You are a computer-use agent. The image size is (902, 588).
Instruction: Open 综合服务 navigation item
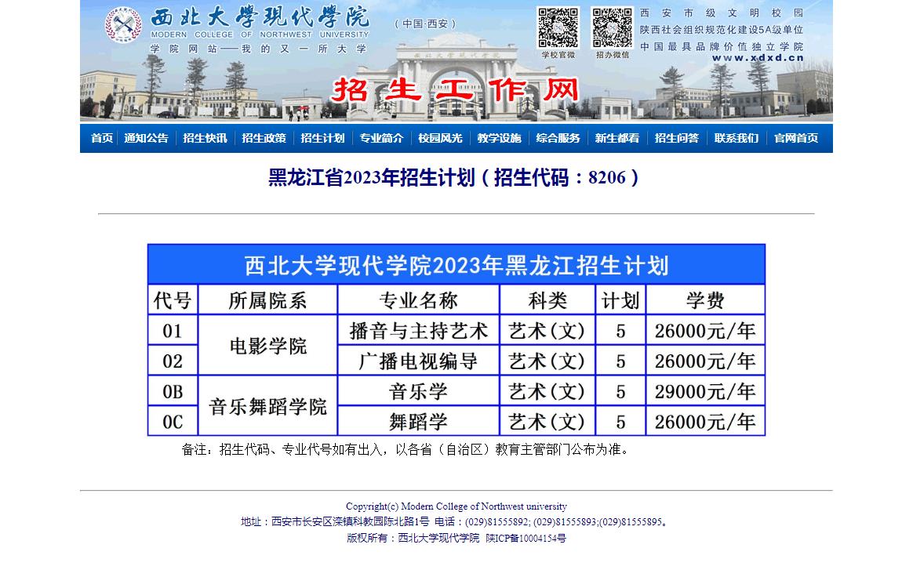coord(558,138)
